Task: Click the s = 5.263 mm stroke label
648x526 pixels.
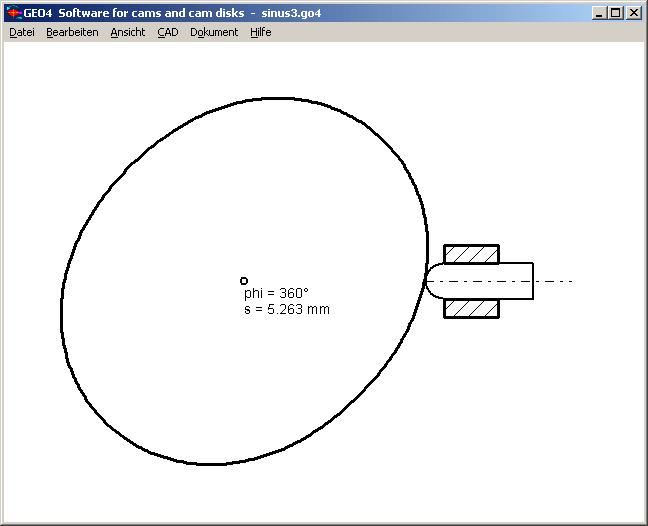Action: (x=286, y=310)
